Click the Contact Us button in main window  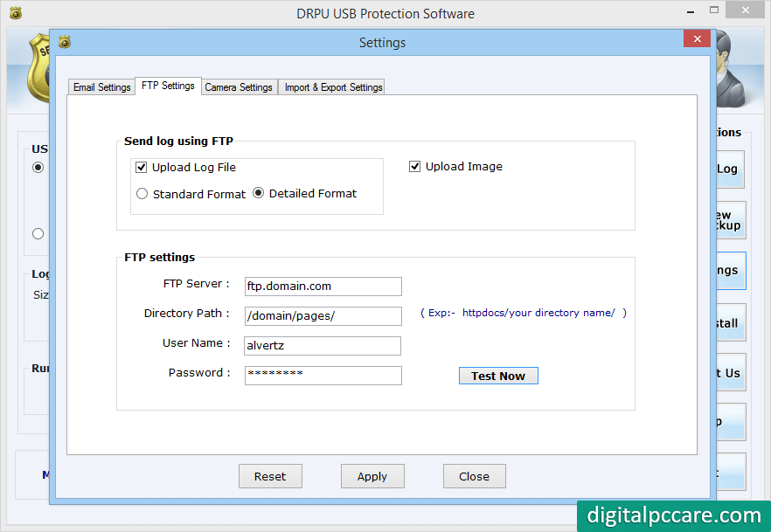(731, 373)
